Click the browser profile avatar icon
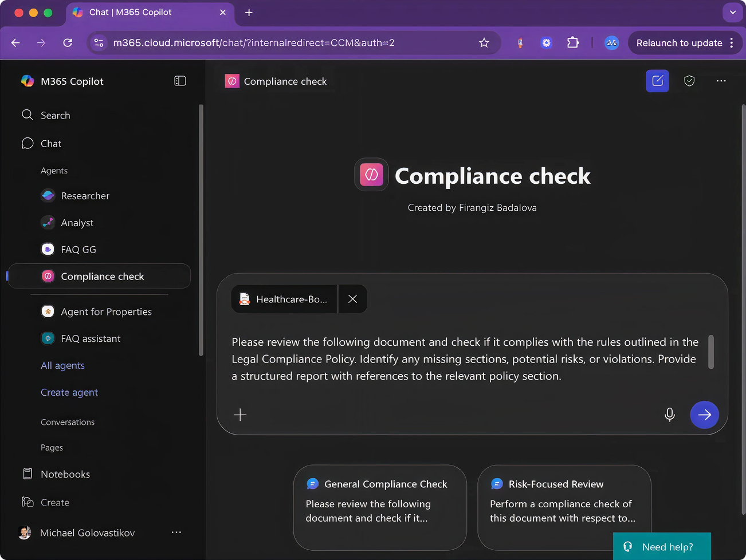 pyautogui.click(x=611, y=42)
